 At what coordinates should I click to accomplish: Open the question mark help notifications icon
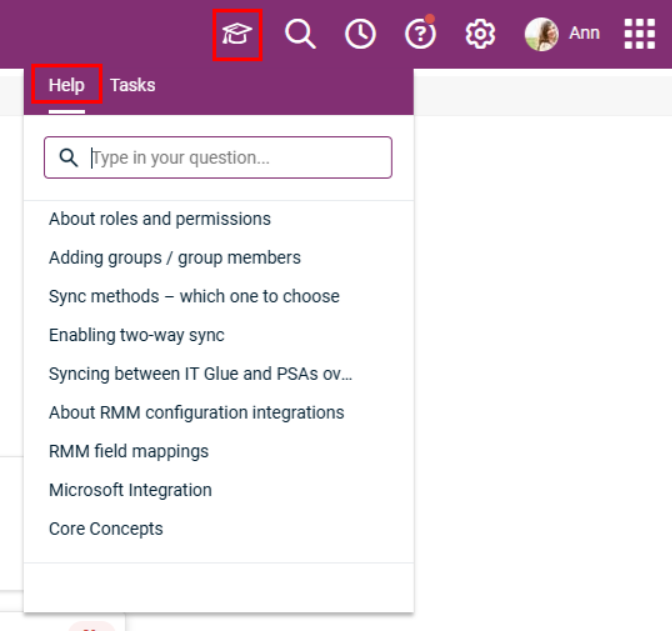(x=420, y=33)
